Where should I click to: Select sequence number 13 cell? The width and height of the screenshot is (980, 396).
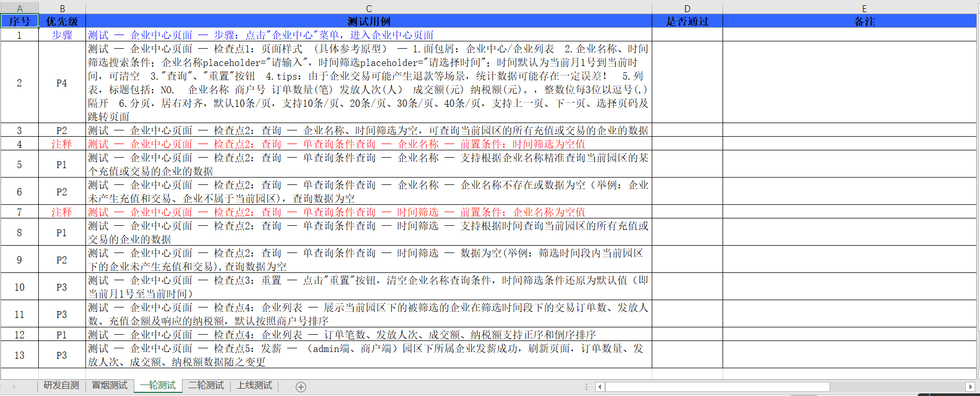(x=19, y=355)
